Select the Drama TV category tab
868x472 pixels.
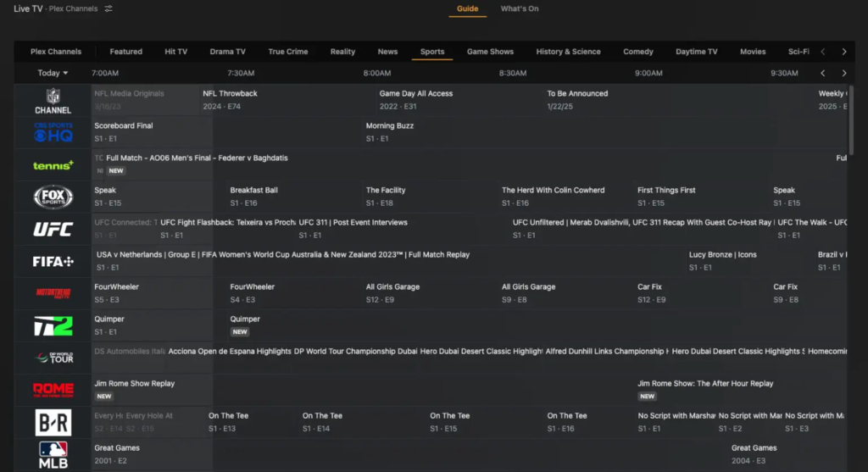(x=227, y=52)
